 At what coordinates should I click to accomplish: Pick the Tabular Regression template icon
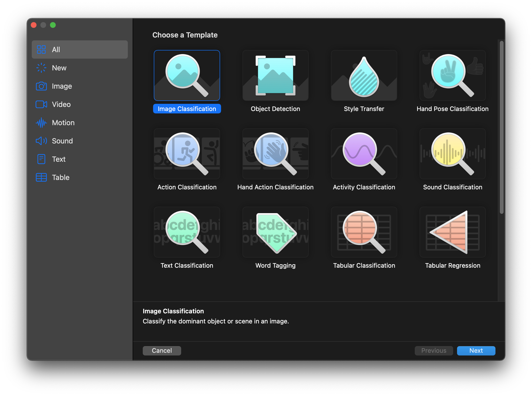[452, 232]
